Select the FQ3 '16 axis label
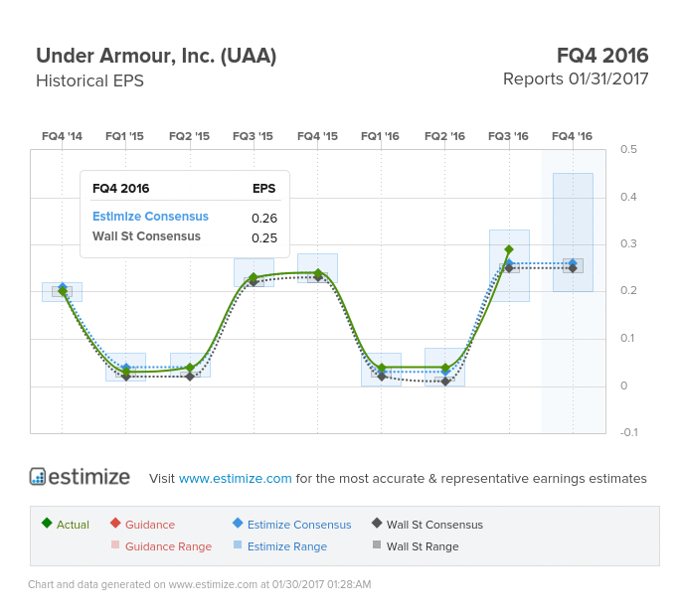Viewport: 681px width, 616px height. (509, 136)
